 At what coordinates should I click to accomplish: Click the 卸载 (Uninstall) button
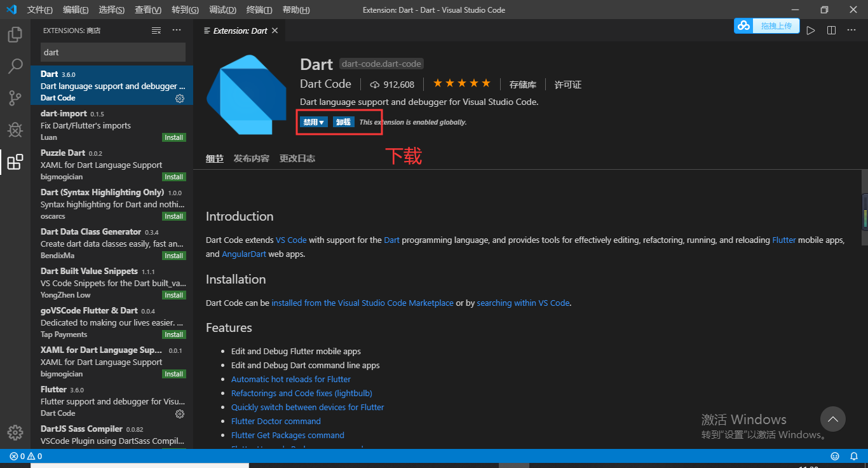coord(344,122)
